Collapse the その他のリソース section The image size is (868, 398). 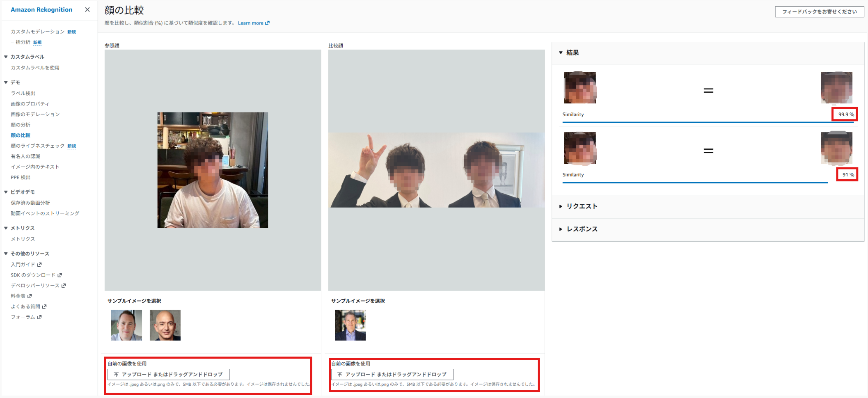tap(6, 254)
